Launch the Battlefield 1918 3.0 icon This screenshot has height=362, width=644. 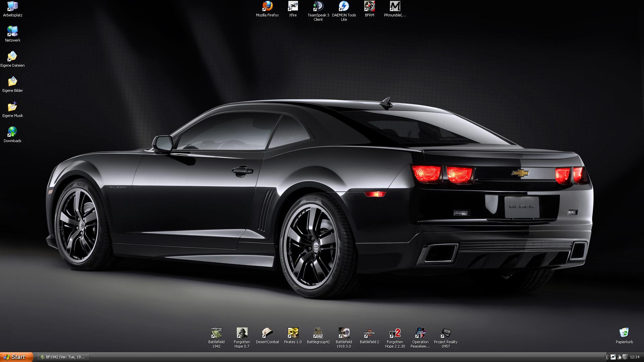tap(344, 338)
